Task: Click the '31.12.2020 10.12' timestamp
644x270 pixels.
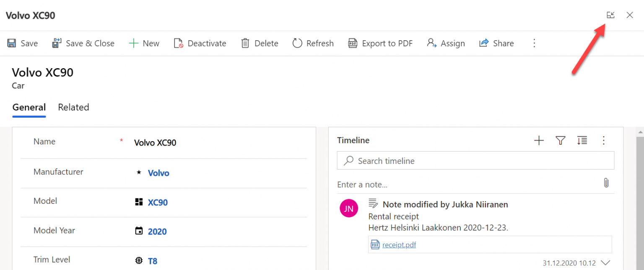Action: [569, 263]
